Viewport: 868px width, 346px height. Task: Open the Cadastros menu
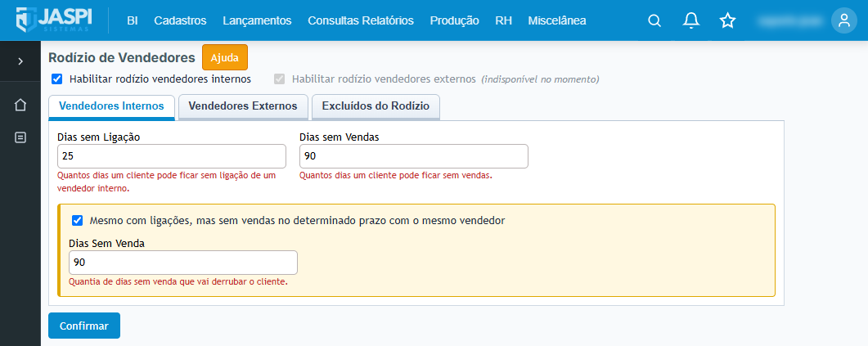tap(181, 20)
